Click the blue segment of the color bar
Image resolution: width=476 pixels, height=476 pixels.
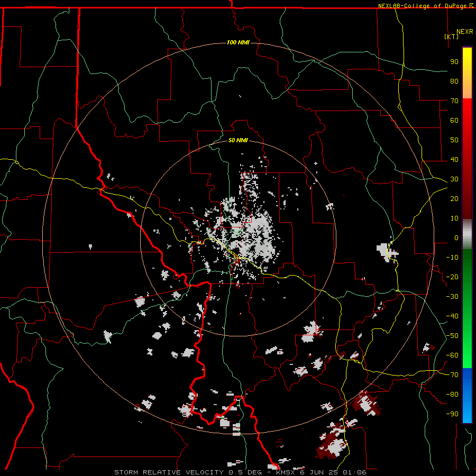pyautogui.click(x=467, y=396)
